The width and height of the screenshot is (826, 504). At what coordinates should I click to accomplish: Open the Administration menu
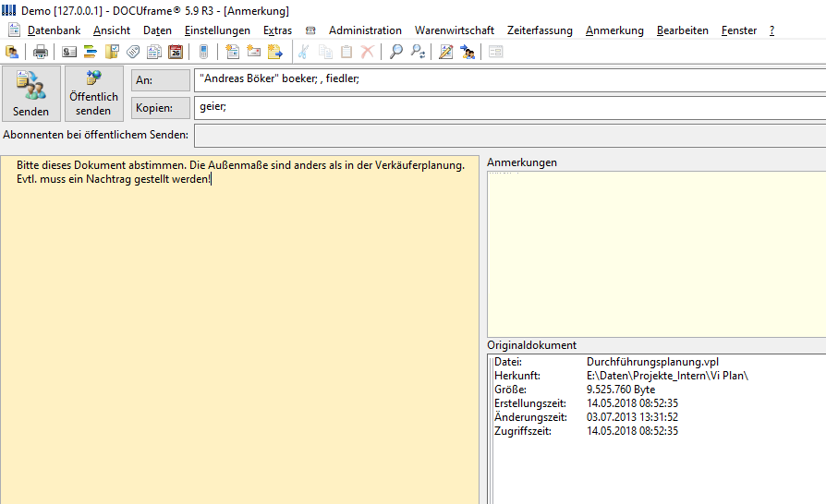(x=365, y=30)
